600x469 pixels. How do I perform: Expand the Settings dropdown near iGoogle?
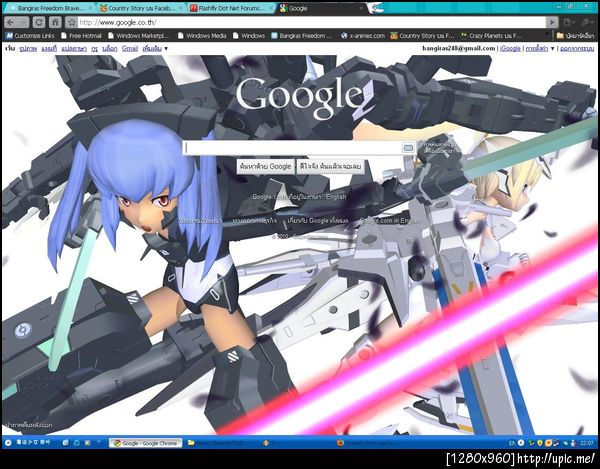(540, 49)
